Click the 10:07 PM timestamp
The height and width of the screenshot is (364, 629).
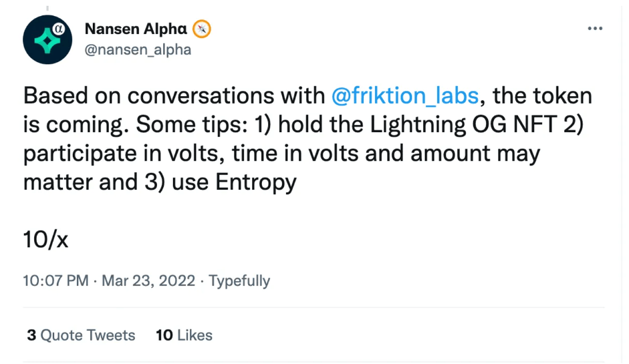pyautogui.click(x=55, y=281)
